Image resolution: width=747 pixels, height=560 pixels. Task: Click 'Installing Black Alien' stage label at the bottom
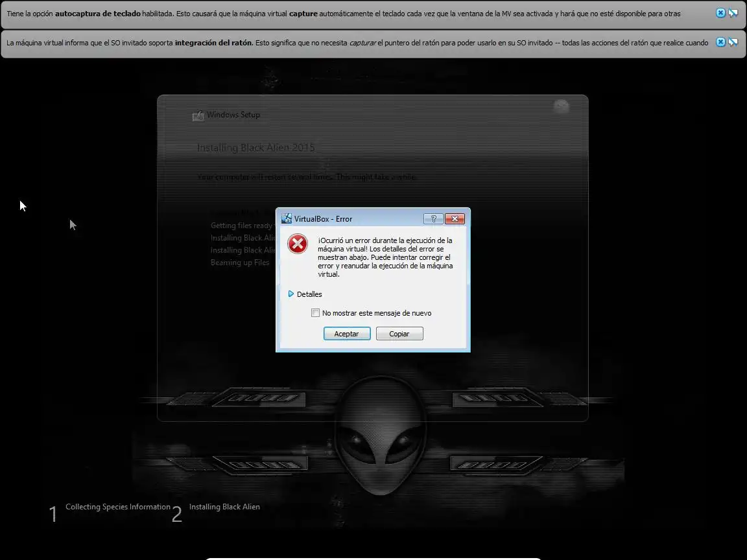coord(224,507)
